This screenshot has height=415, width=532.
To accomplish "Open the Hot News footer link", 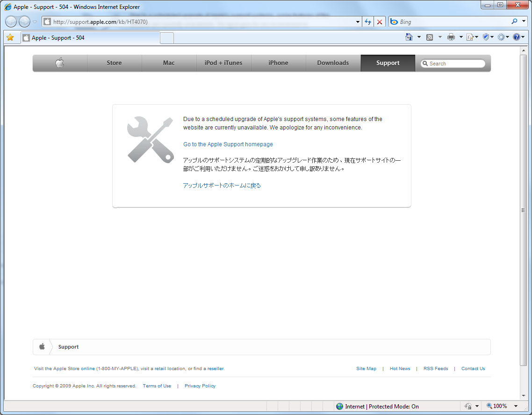I will pyautogui.click(x=400, y=369).
